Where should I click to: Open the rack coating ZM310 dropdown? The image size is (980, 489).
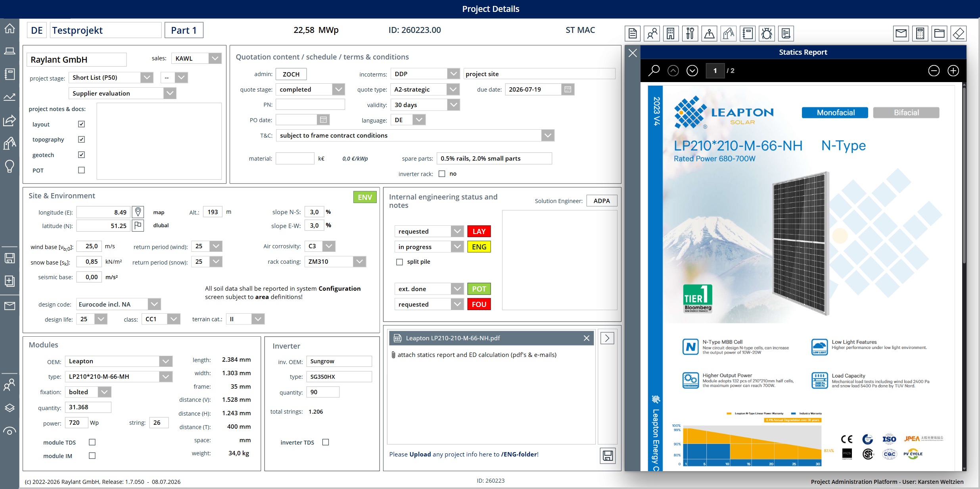point(360,262)
